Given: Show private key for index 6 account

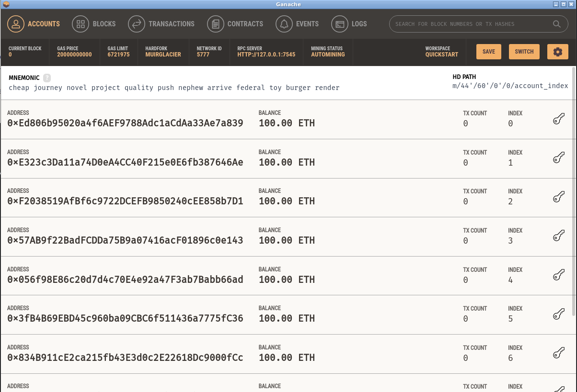Looking at the screenshot, I should (559, 354).
